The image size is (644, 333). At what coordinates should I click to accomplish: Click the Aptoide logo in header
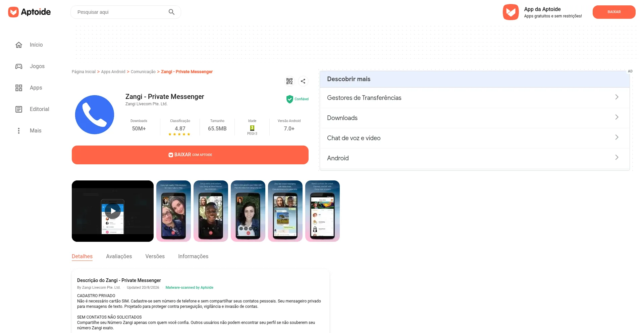(30, 12)
